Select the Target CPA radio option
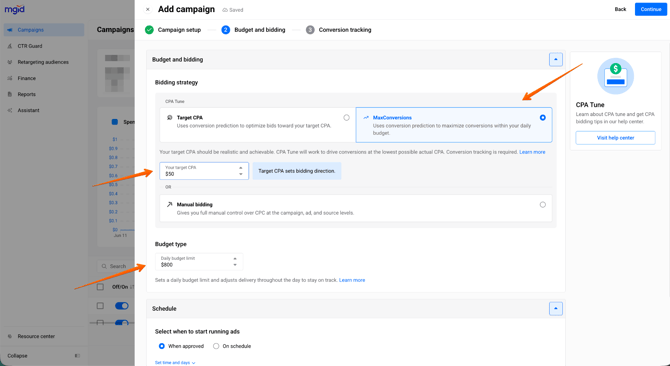This screenshot has width=670, height=366. pyautogui.click(x=347, y=117)
